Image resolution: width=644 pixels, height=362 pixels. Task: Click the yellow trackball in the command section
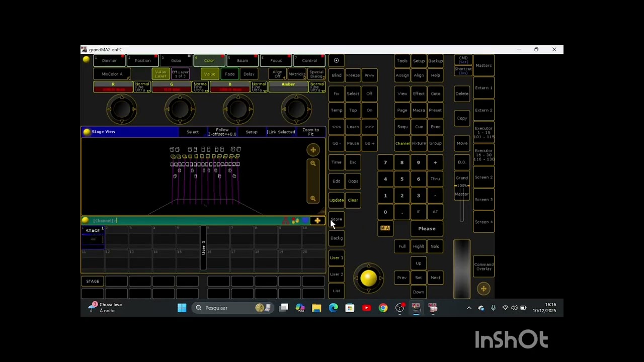368,279
